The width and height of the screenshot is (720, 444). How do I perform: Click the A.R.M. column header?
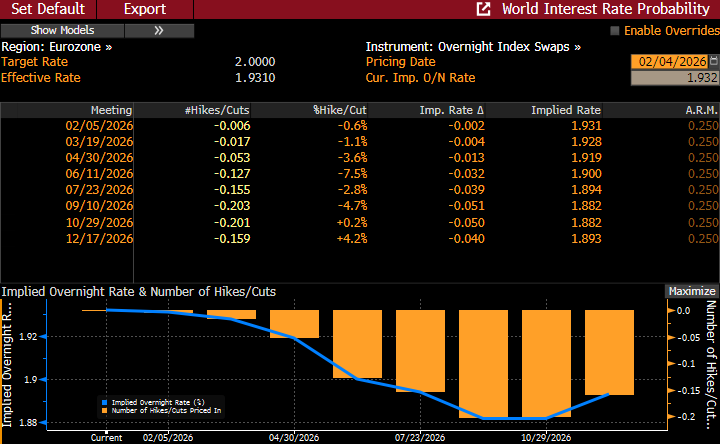coord(700,109)
